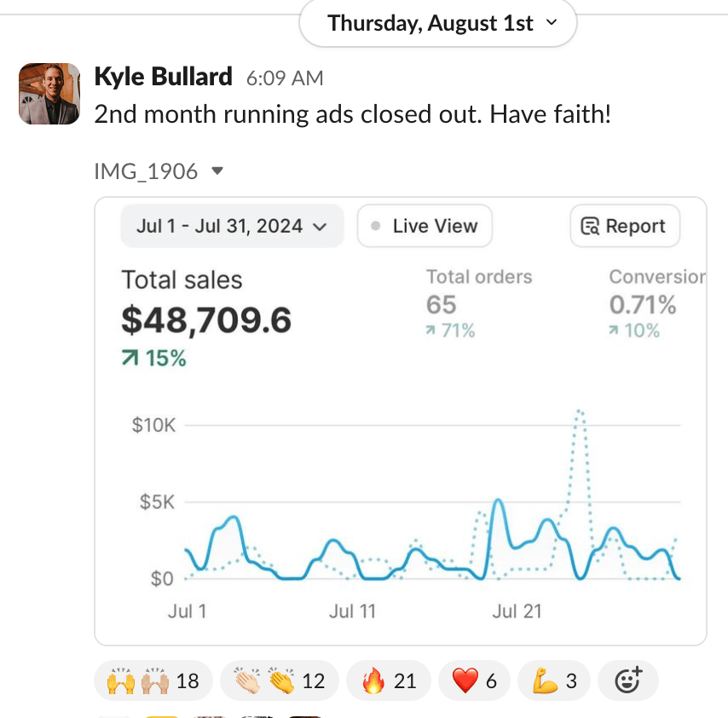Toggle the clapping hands reaction with 12
Image resolution: width=728 pixels, height=718 pixels.
tap(279, 680)
